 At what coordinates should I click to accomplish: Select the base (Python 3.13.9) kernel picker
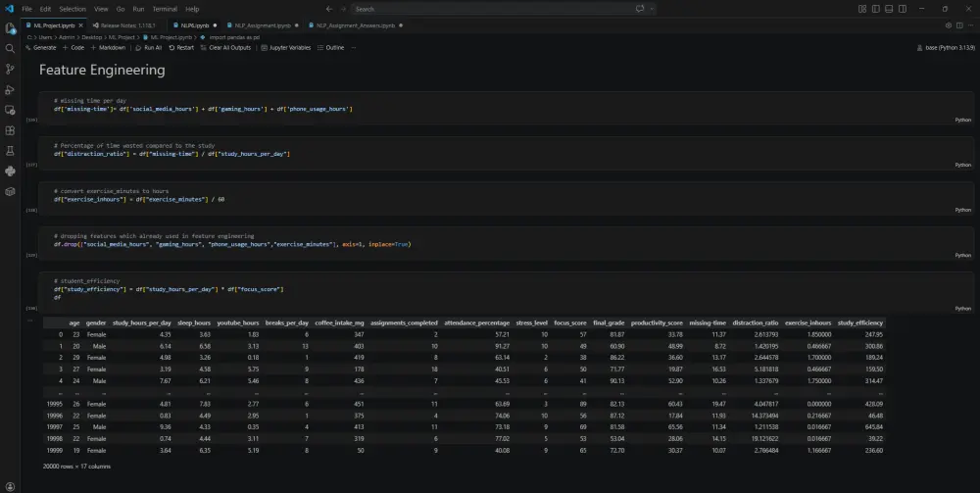point(945,47)
